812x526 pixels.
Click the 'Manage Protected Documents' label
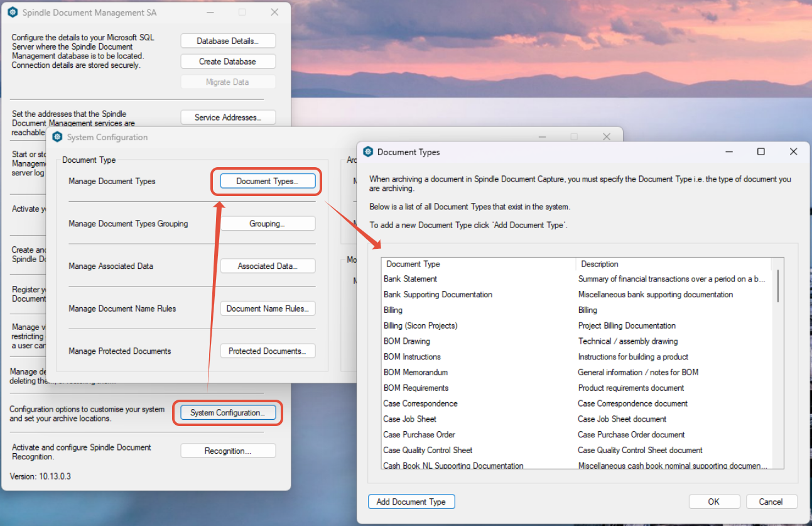(x=120, y=351)
